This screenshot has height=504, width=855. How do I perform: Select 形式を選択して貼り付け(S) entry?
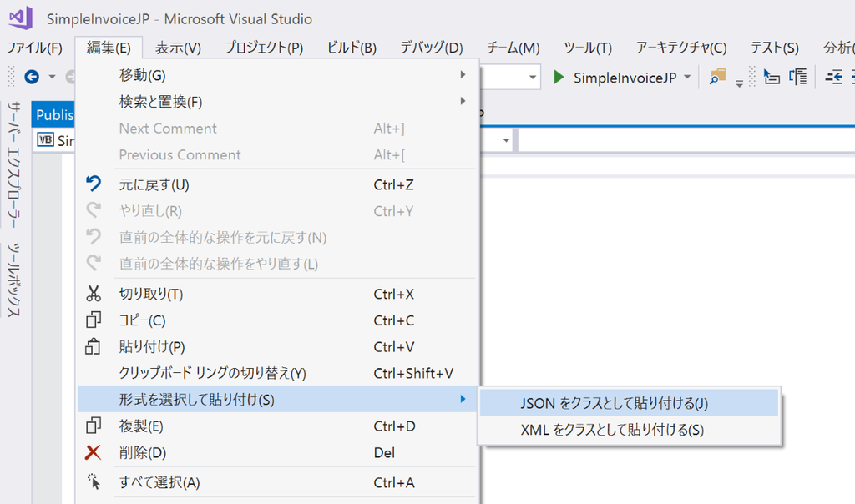[277, 400]
